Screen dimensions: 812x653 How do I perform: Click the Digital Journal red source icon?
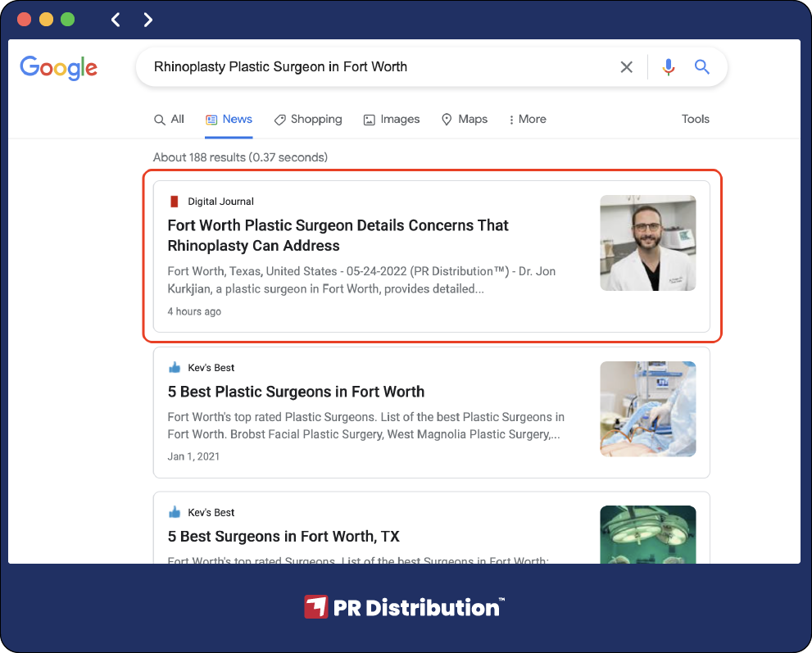click(x=174, y=202)
